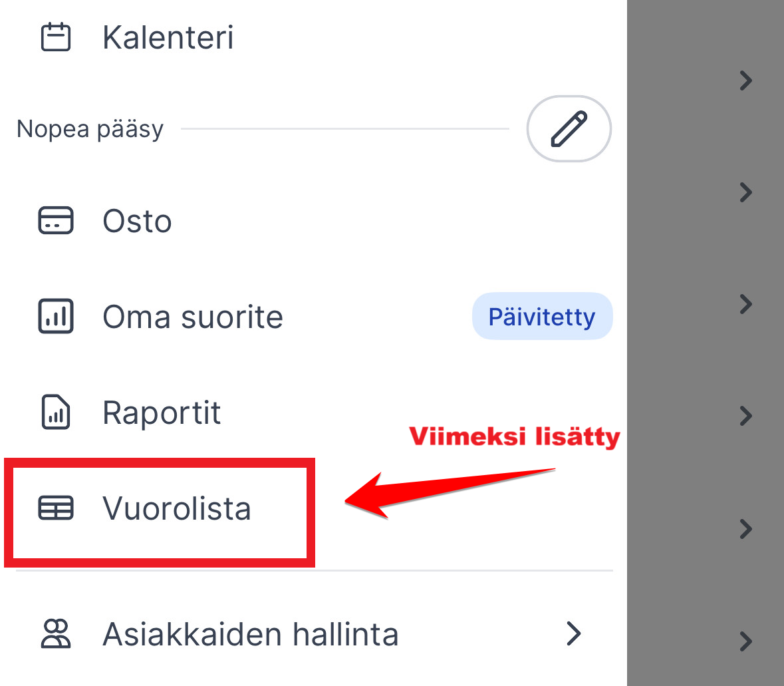Click the Nopea pääsy section heading
Image resolution: width=784 pixels, height=686 pixels.
point(90,129)
